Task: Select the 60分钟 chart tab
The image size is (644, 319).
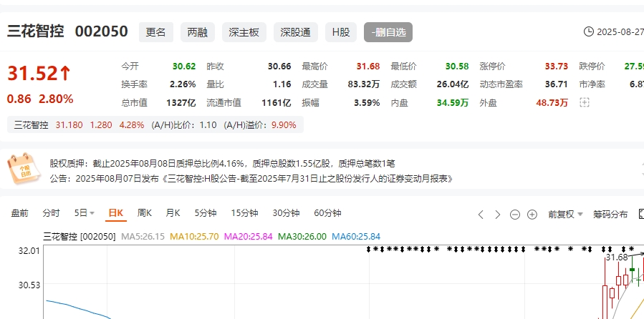Action: coord(327,213)
